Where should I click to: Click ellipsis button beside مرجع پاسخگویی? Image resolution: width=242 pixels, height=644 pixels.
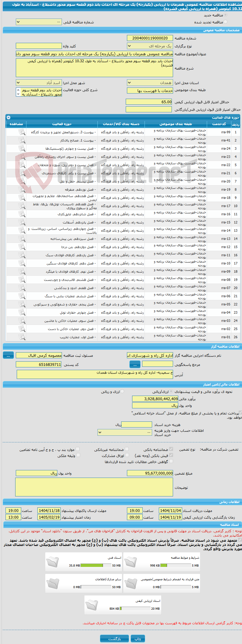click(135, 364)
